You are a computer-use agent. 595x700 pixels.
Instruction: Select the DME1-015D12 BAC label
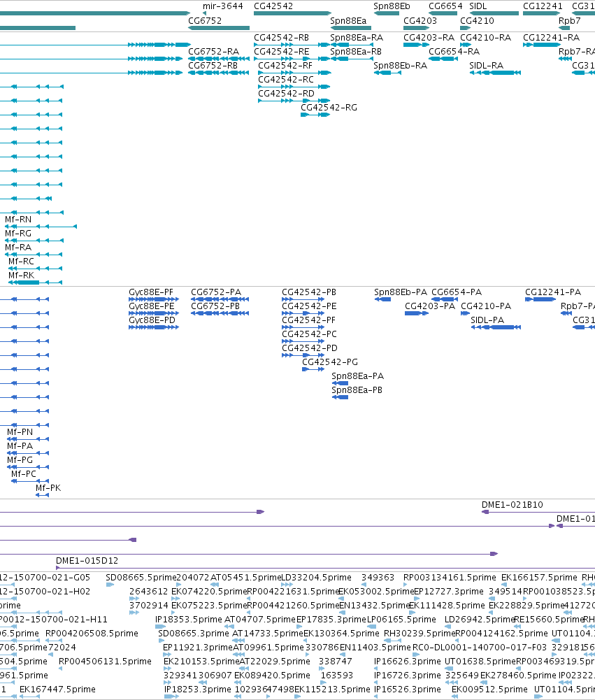point(87,560)
